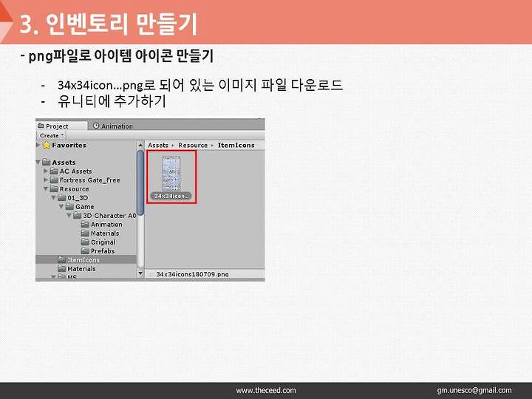Open the Original folder
Image resolution: width=532 pixels, height=399 pixels.
point(99,242)
